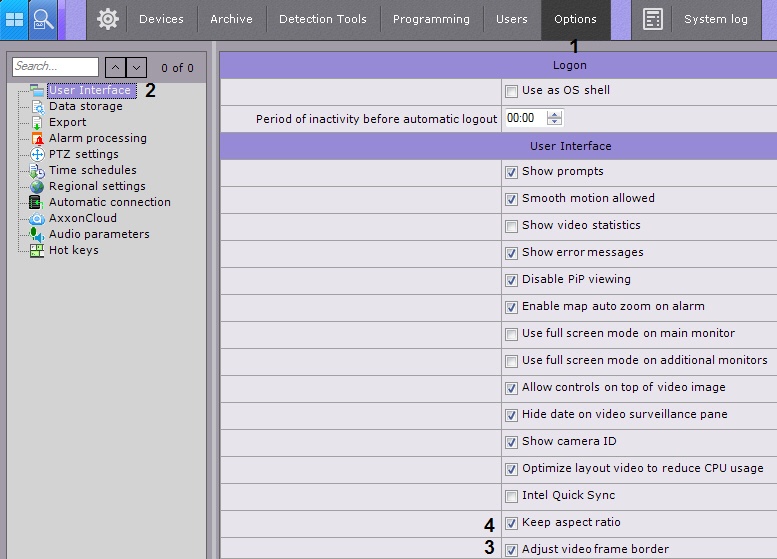Open the layouts grid icon
Screen dimensions: 777x559
[14, 19]
